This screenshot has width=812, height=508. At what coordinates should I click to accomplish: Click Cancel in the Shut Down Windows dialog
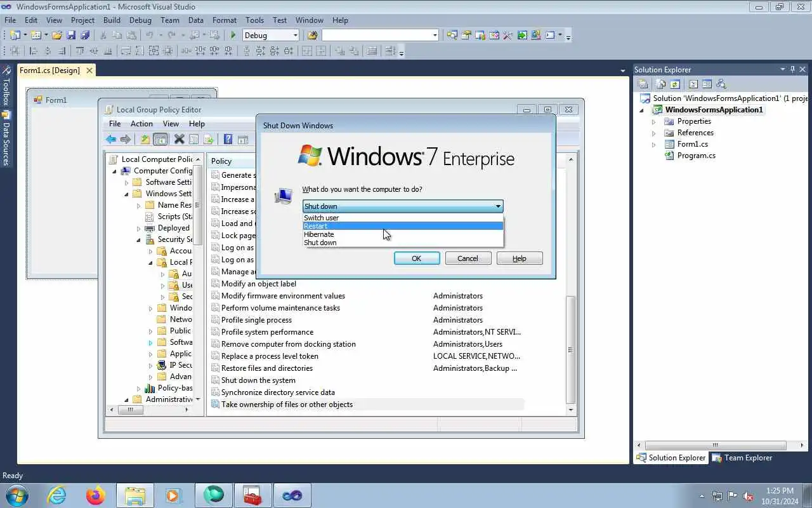click(x=468, y=258)
